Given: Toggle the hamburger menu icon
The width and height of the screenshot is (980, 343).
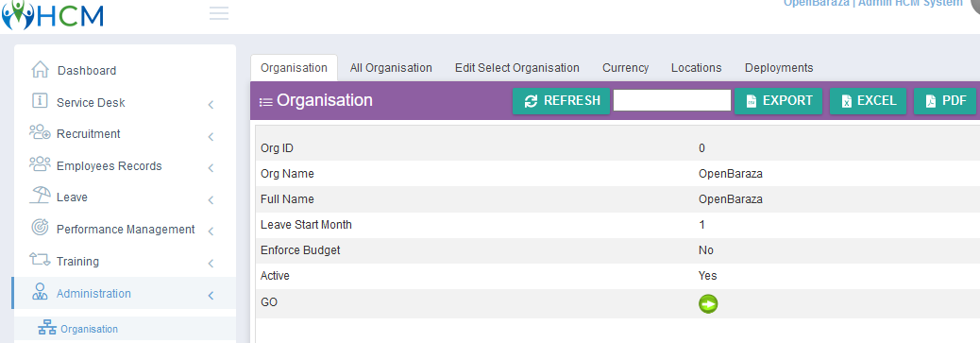Looking at the screenshot, I should [x=219, y=13].
